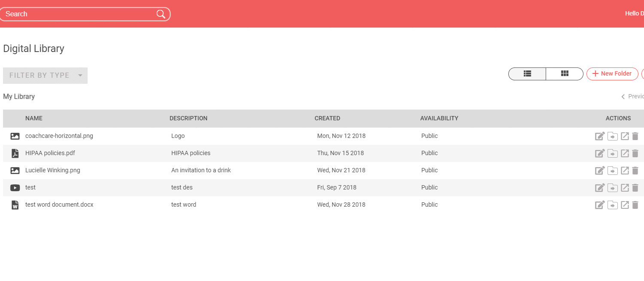
Task: Switch to list view
Action: [x=527, y=74]
